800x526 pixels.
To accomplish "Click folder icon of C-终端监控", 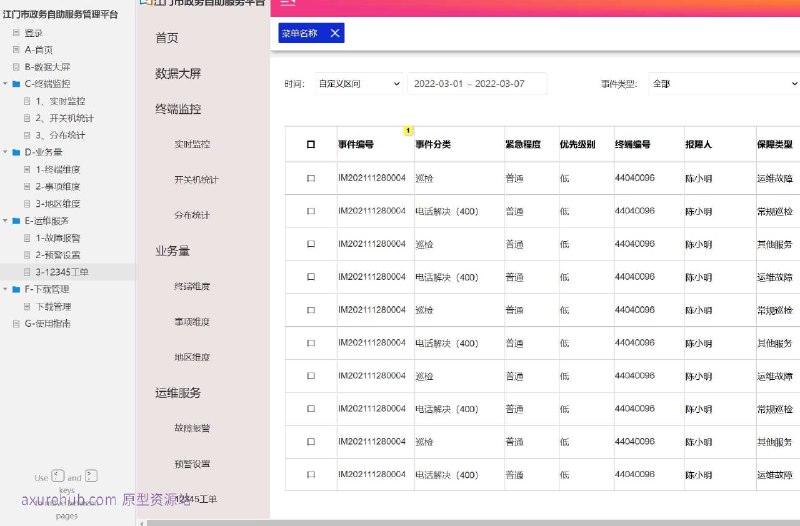I will [x=16, y=84].
